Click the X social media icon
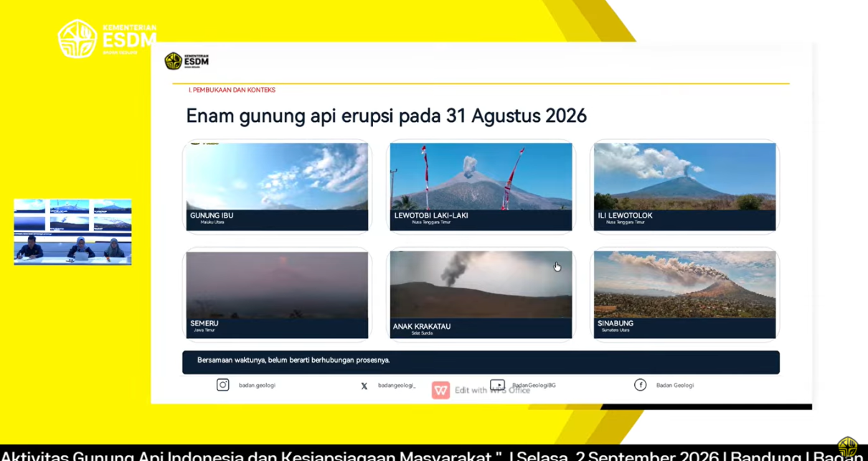Screen dimensions: 868x461 [364, 386]
